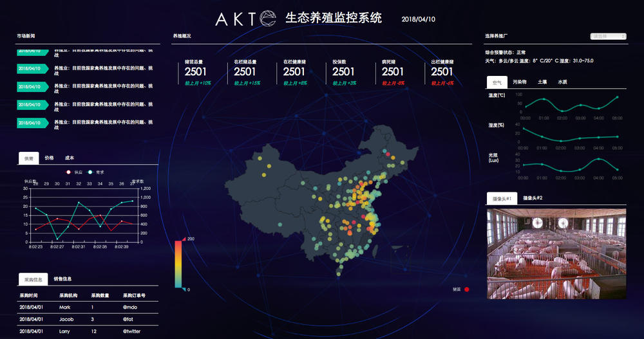The height and width of the screenshot is (339, 644).
Task: Click the 在栏猪总量 2501 statistic
Action: click(x=245, y=71)
